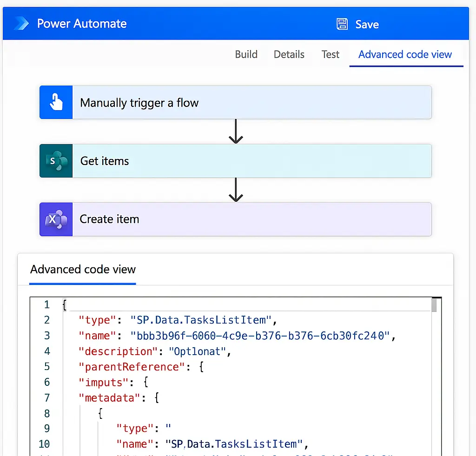Click the Save disk icon

click(x=342, y=24)
